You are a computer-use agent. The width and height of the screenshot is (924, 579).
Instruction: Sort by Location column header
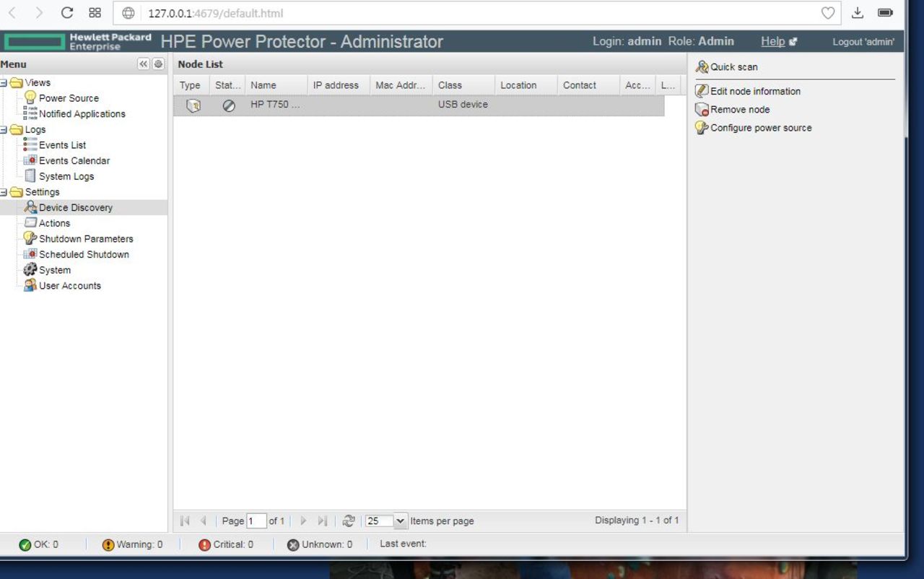[x=526, y=85]
